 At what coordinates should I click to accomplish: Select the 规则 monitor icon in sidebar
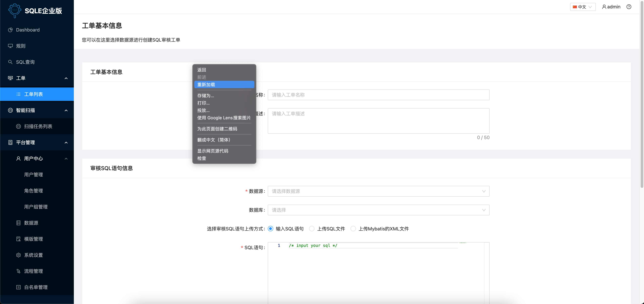(10, 46)
